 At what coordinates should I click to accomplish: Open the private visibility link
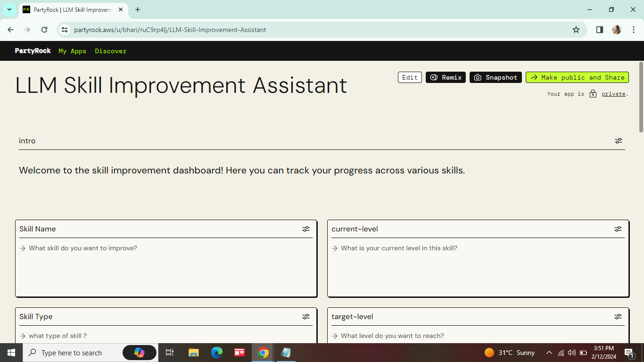pos(613,94)
